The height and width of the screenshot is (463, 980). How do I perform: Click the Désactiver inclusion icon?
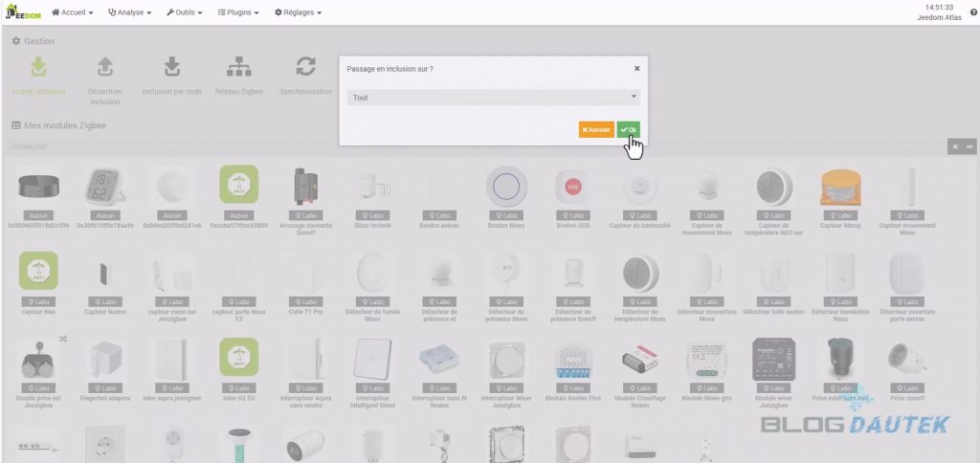tap(105, 67)
